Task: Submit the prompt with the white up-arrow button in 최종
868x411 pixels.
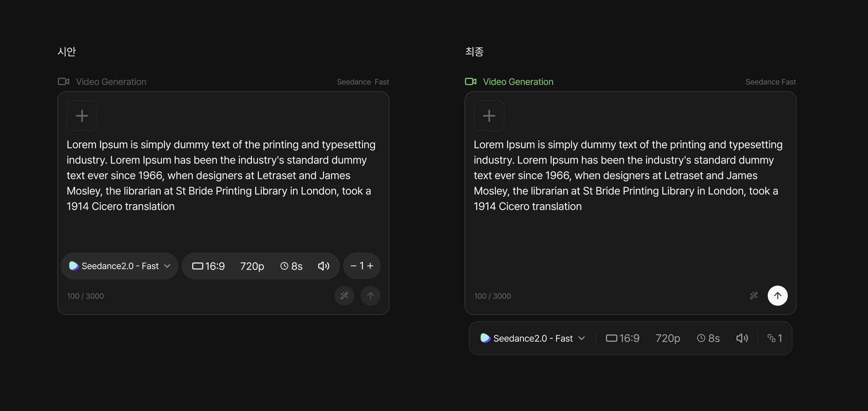Action: [778, 296]
